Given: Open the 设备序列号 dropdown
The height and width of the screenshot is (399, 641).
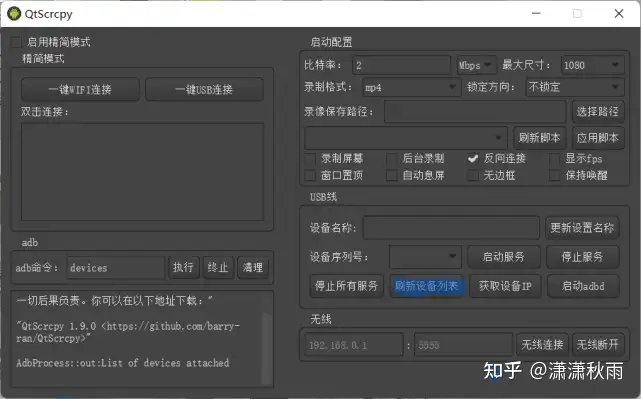Looking at the screenshot, I should click(x=425, y=257).
